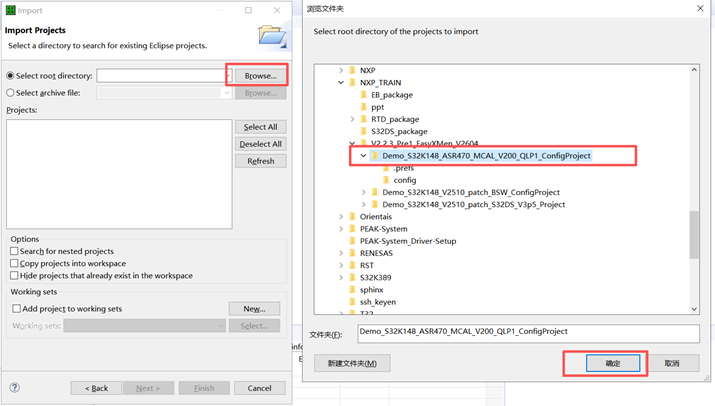This screenshot has width=715, height=406.
Task: Select Demo_S32K148_ASR470_MCAL_V200_QLP1_ConfigProject folder
Action: pyautogui.click(x=487, y=156)
